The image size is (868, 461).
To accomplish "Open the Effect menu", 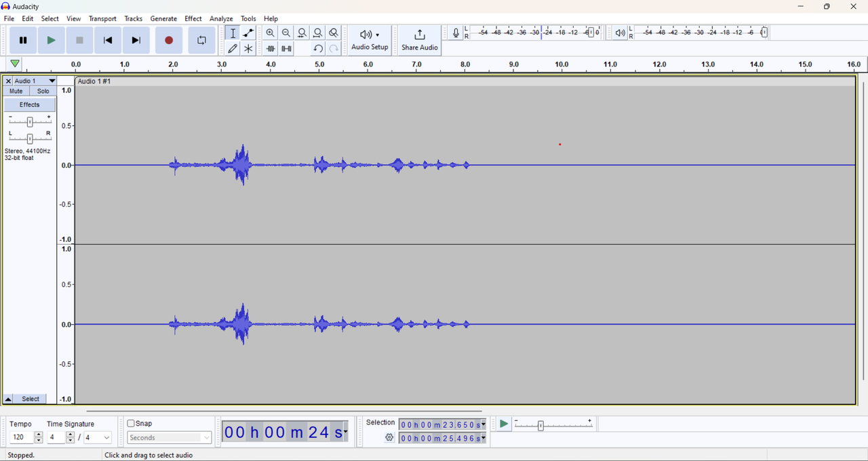I will [x=193, y=19].
